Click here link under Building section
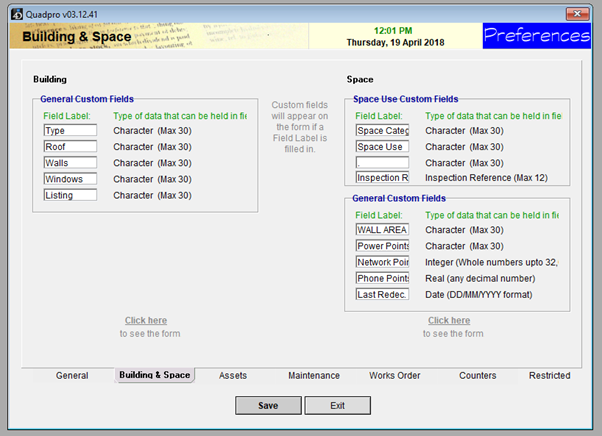The height and width of the screenshot is (436, 602). [x=146, y=320]
